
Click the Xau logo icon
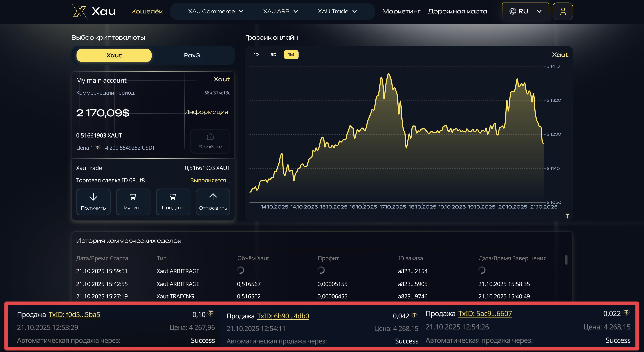(79, 11)
